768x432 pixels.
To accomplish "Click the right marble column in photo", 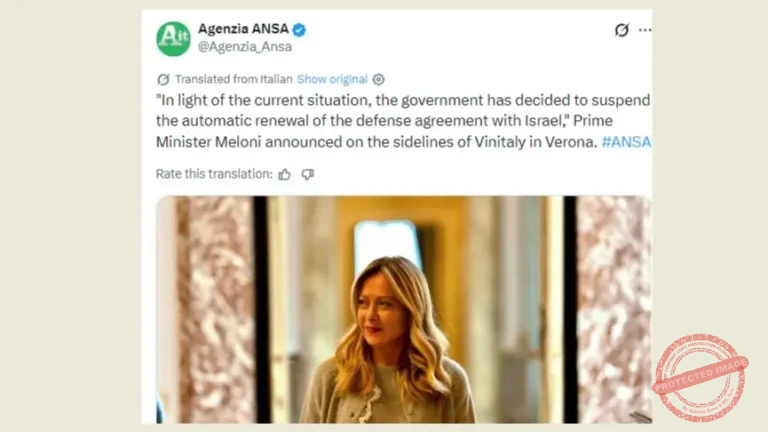I will tap(613, 310).
